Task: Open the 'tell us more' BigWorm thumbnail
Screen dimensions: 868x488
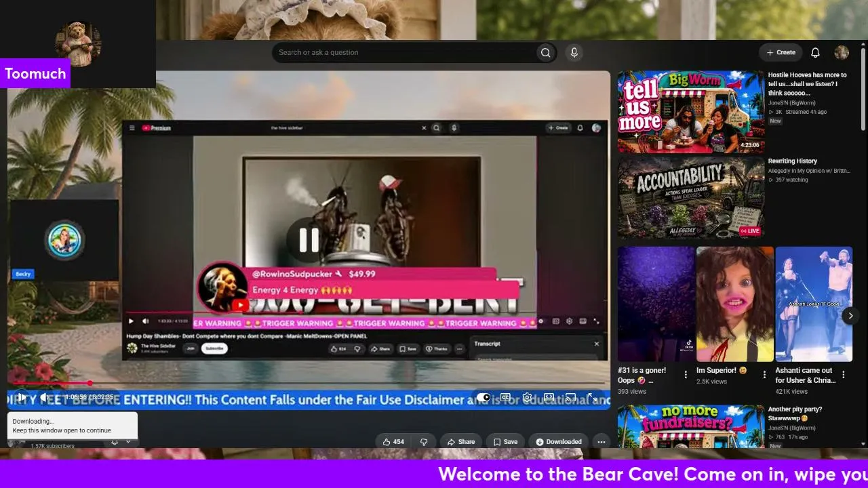Action: 691,112
